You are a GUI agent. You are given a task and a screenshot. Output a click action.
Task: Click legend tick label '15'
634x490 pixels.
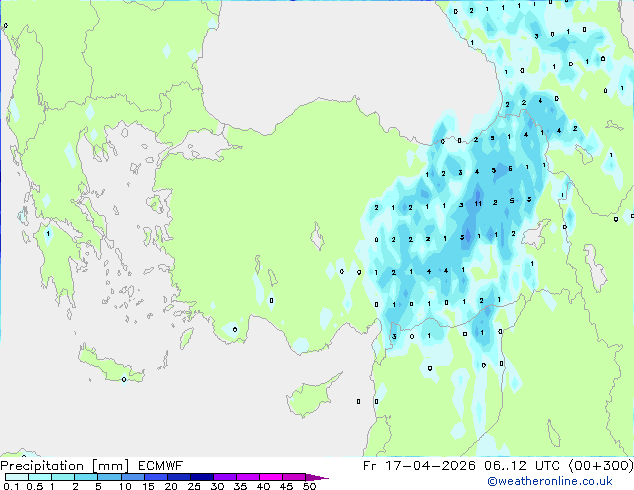tap(148, 486)
